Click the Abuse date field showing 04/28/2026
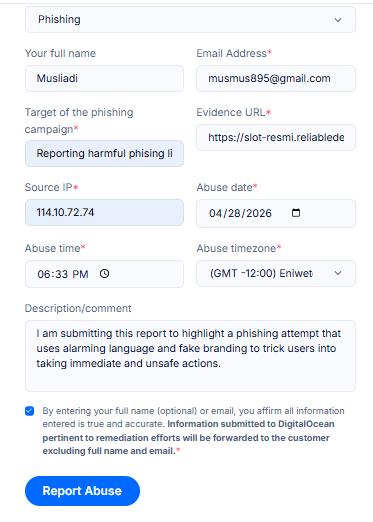373x522 pixels. (276, 213)
